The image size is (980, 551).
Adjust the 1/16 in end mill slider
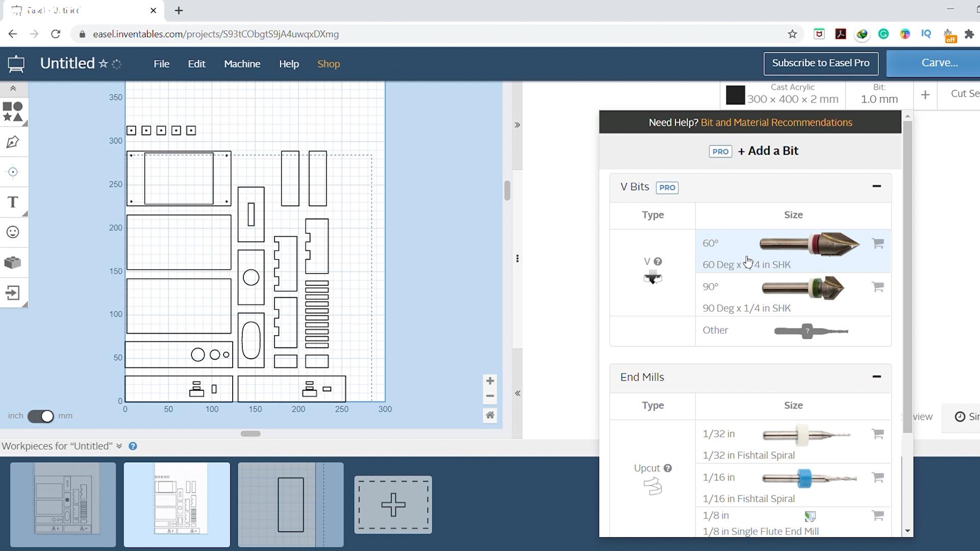tap(805, 478)
